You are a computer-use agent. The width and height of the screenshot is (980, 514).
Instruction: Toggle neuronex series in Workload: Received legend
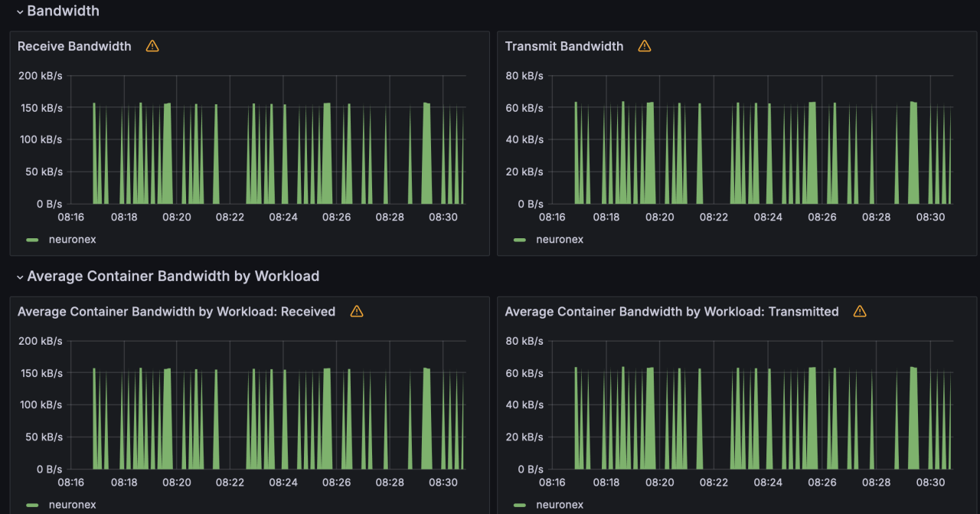(72, 505)
